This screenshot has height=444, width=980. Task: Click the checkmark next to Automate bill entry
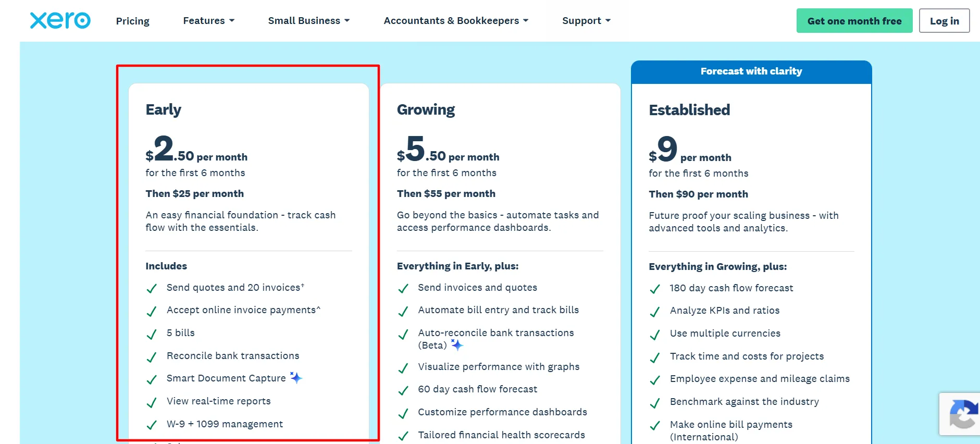point(403,312)
